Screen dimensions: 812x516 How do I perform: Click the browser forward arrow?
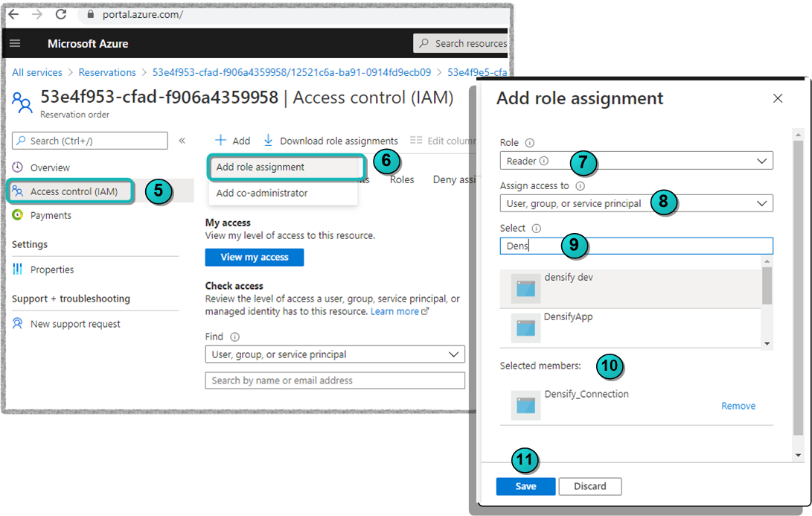pyautogui.click(x=37, y=14)
